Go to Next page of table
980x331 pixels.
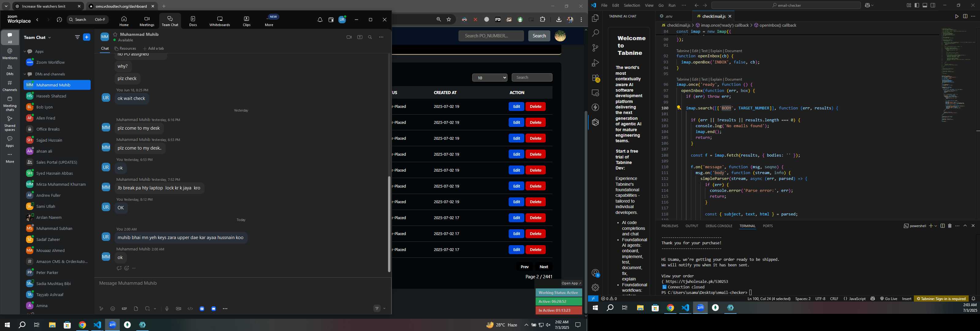pyautogui.click(x=544, y=267)
